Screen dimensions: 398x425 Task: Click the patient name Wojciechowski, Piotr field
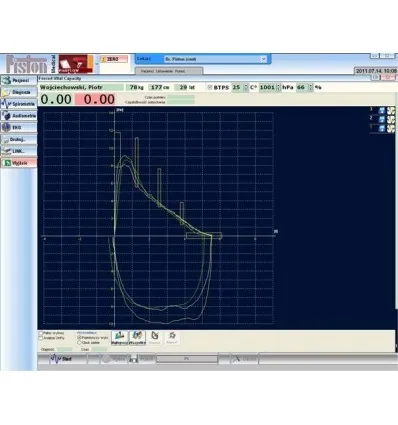tap(81, 87)
